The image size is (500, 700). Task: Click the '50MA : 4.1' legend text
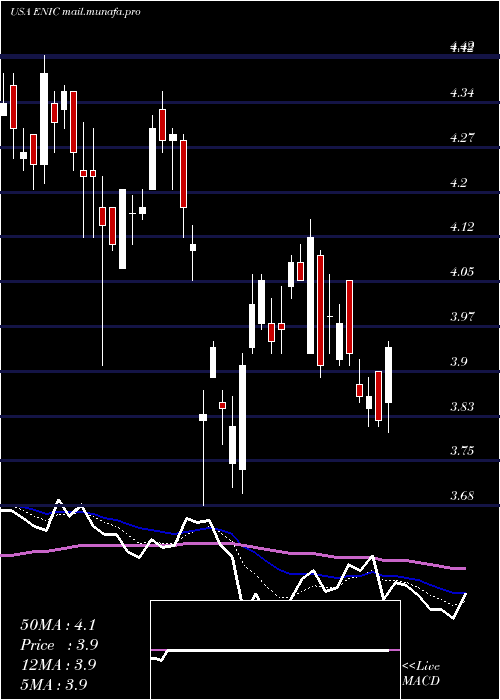[x=58, y=625]
